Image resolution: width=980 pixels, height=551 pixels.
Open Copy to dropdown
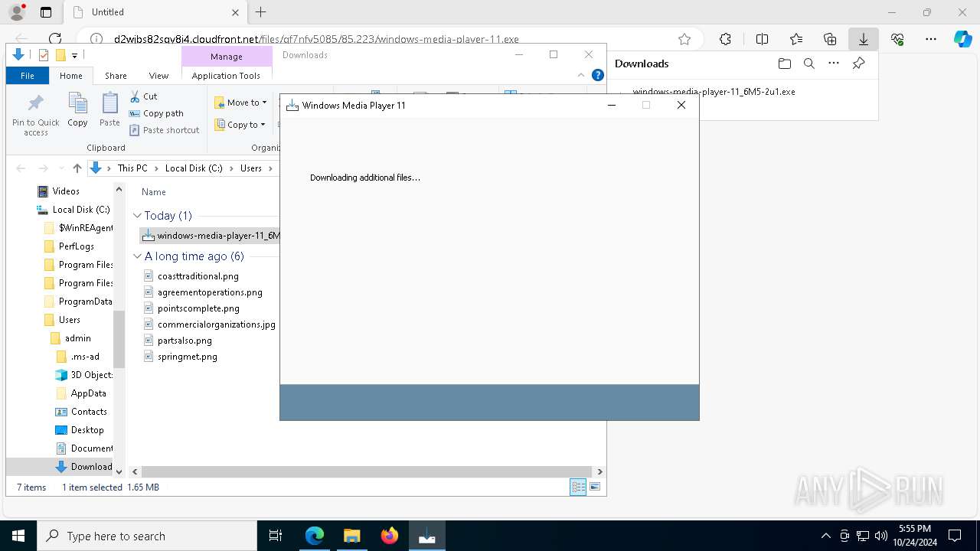pyautogui.click(x=240, y=125)
